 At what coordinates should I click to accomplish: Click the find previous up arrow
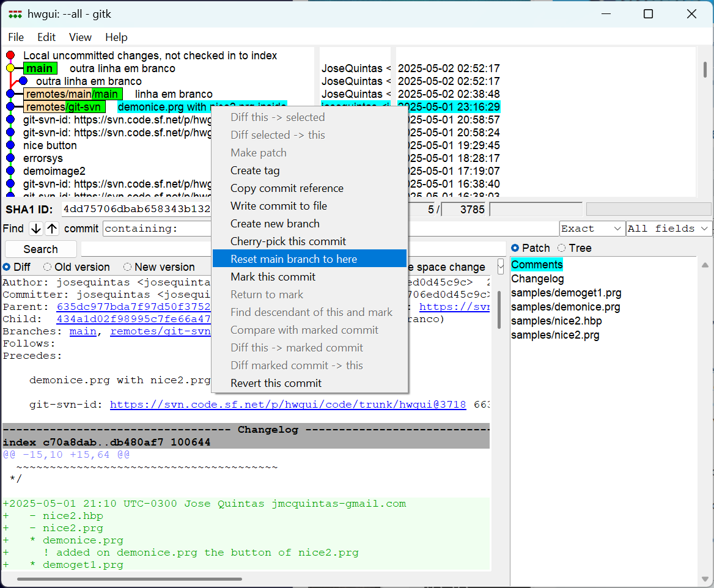[x=53, y=229]
